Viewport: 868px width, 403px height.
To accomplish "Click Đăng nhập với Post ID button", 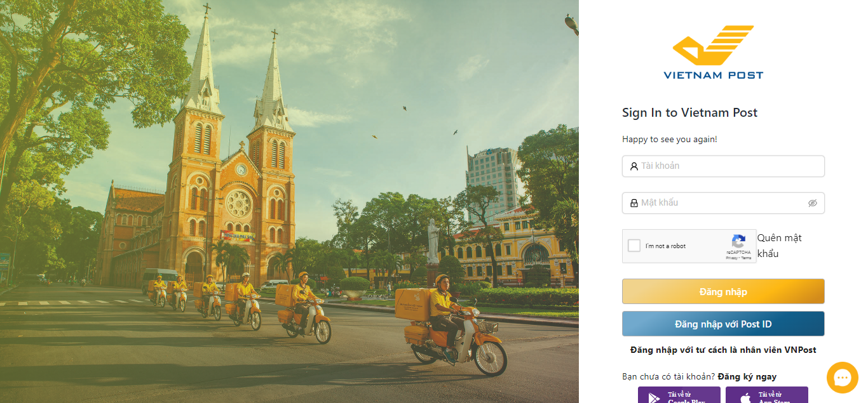I will click(723, 324).
